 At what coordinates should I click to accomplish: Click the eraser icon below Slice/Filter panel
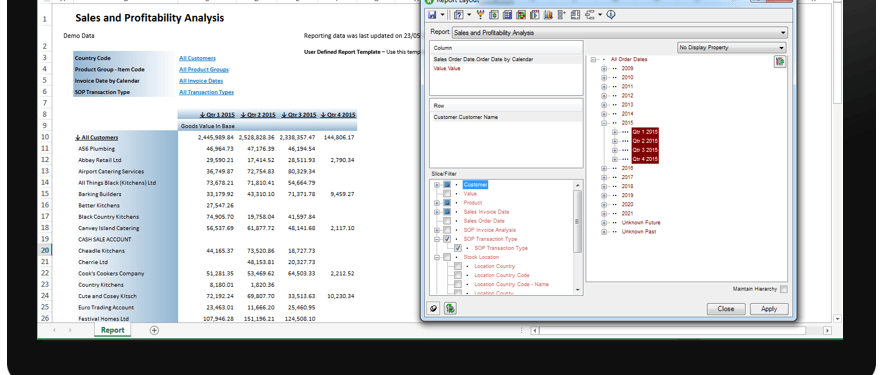433,308
